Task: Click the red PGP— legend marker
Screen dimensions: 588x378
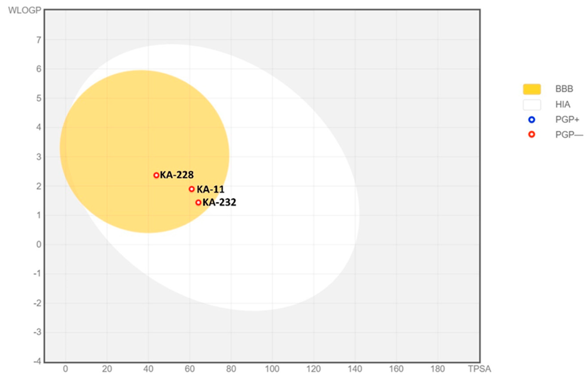Action: (532, 134)
